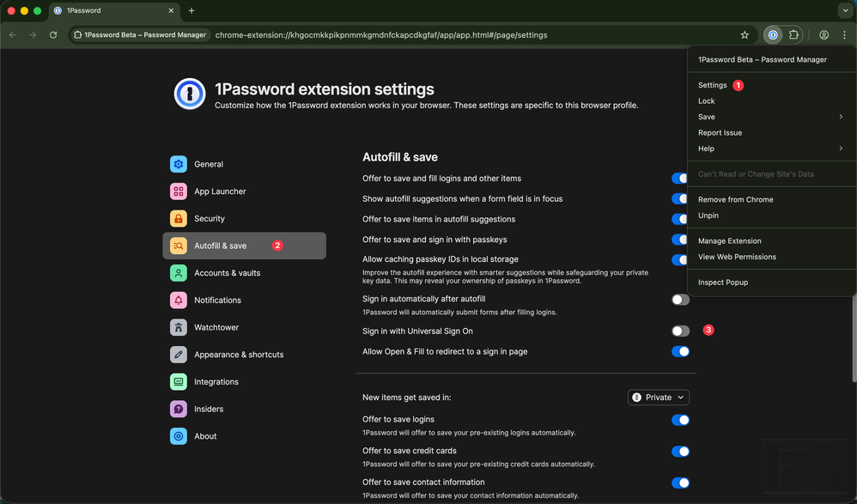
Task: Expand the Save submenu in context menu
Action: 770,117
